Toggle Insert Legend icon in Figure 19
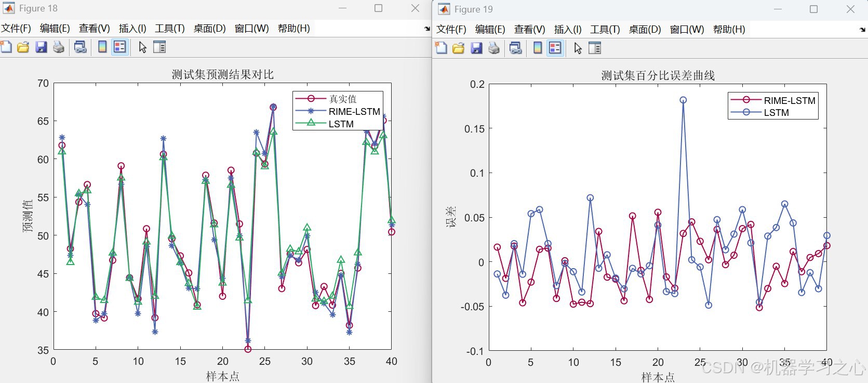The image size is (868, 383). (555, 48)
